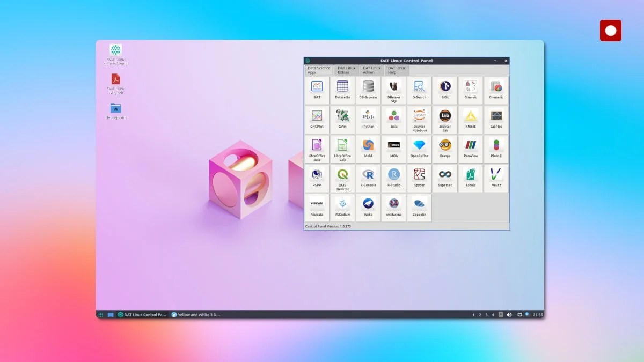The height and width of the screenshot is (362, 644).
Task: Start Veusz
Action: pyautogui.click(x=496, y=179)
